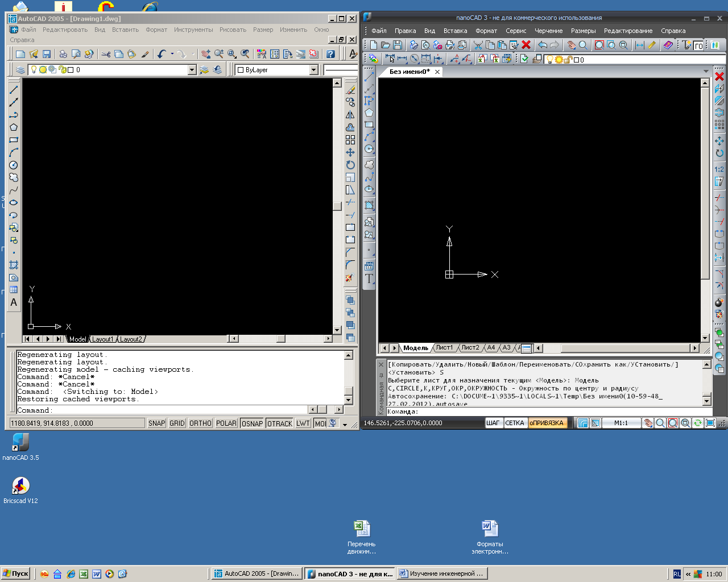Screen dimensions: 728x582
Task: Click the Save icon in AutoCAD toolbar
Action: coord(47,54)
